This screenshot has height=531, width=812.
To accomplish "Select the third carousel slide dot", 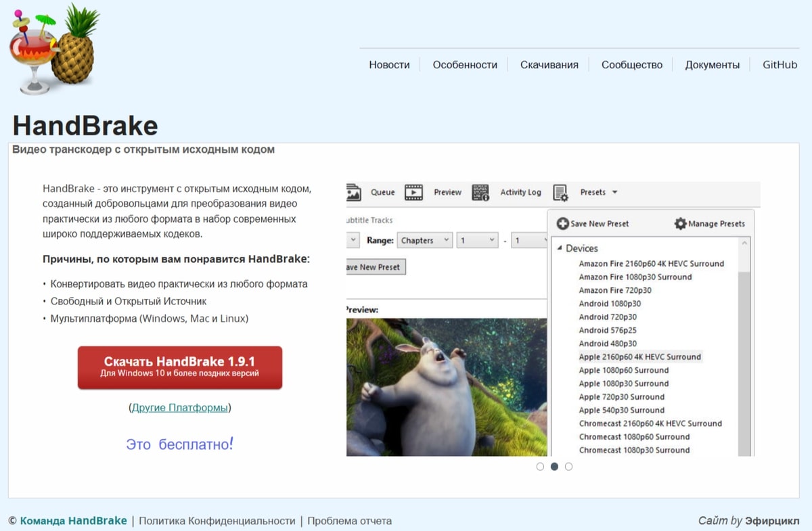I will click(568, 466).
